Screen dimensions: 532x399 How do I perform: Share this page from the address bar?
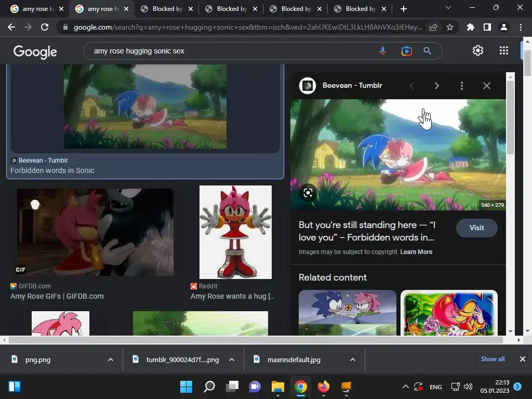433,27
